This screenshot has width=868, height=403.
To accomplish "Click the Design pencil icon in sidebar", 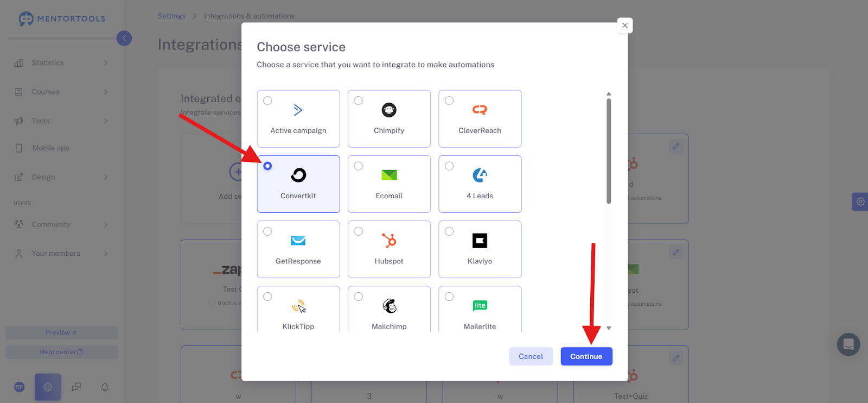I will (x=19, y=177).
